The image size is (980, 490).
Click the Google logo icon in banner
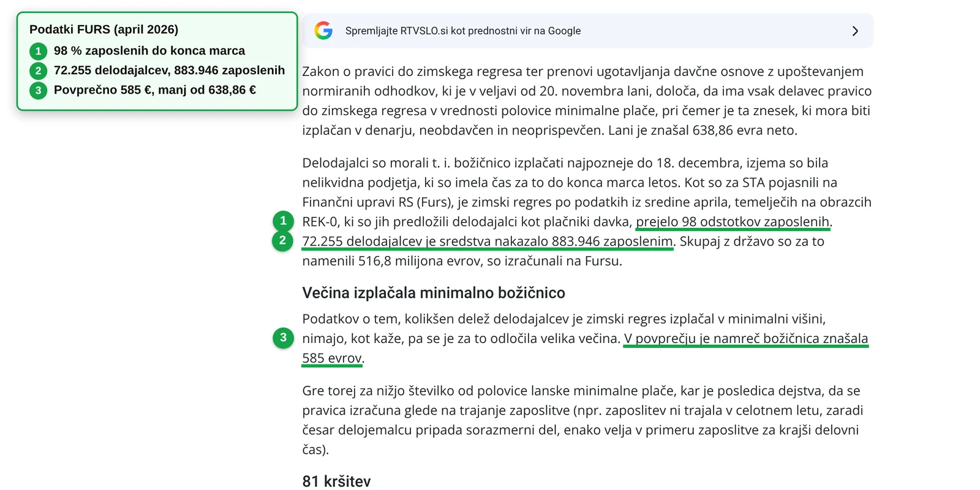click(x=323, y=31)
